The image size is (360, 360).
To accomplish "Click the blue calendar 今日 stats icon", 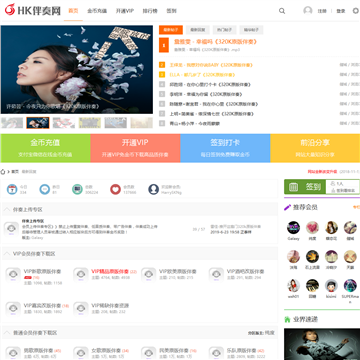I will coord(12,189).
